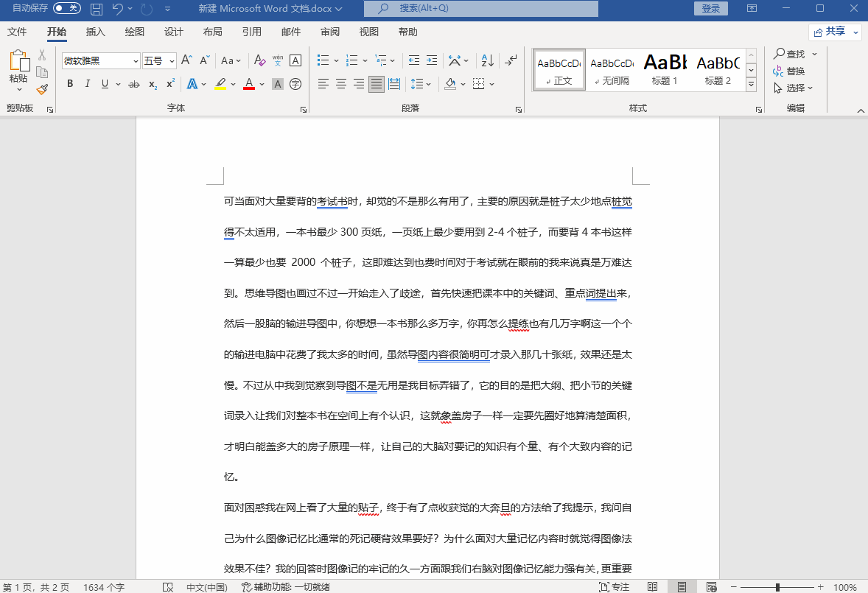Open the 文件 (File) tab
Screen dimensions: 868x593
click(x=17, y=32)
